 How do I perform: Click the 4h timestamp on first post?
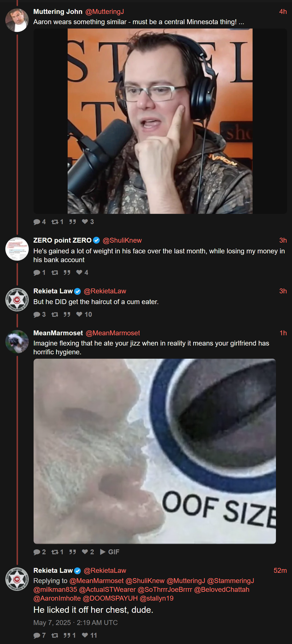click(283, 12)
